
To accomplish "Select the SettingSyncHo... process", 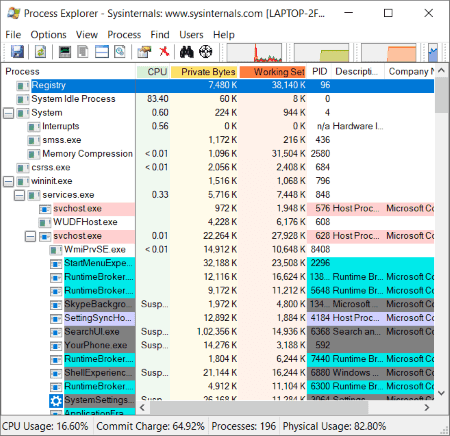I will [218, 318].
